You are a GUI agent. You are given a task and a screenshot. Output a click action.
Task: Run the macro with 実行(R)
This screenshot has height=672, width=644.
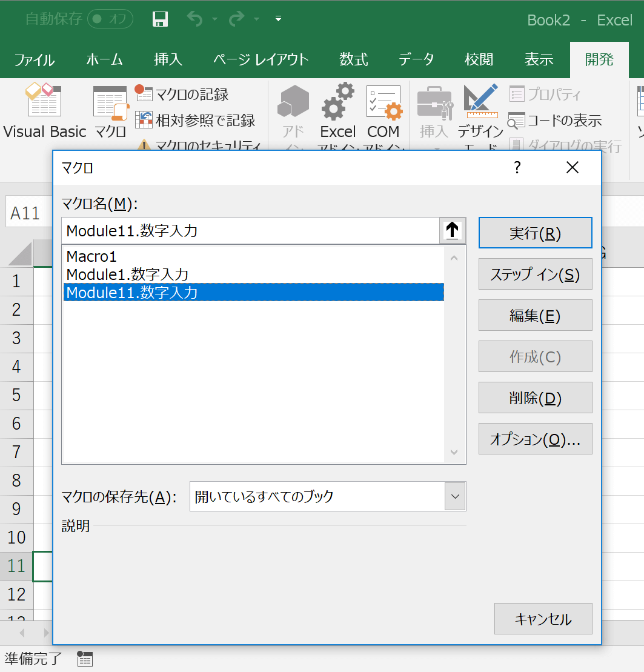pos(535,233)
